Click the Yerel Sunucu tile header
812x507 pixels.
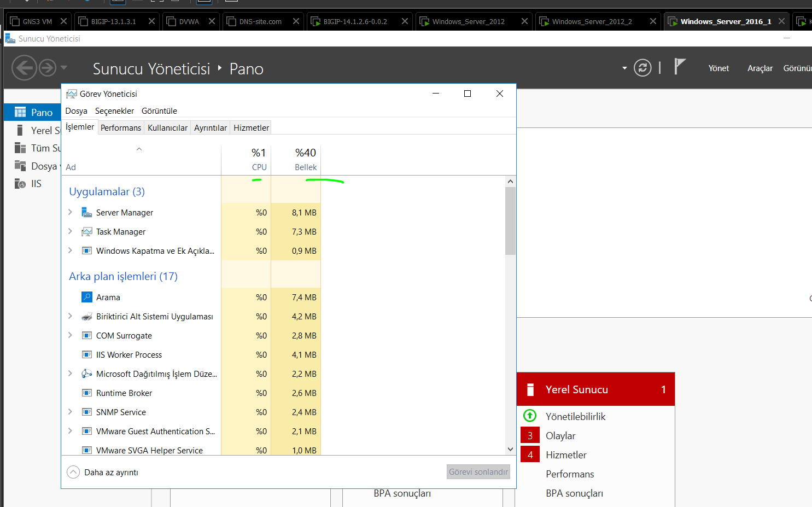[595, 389]
